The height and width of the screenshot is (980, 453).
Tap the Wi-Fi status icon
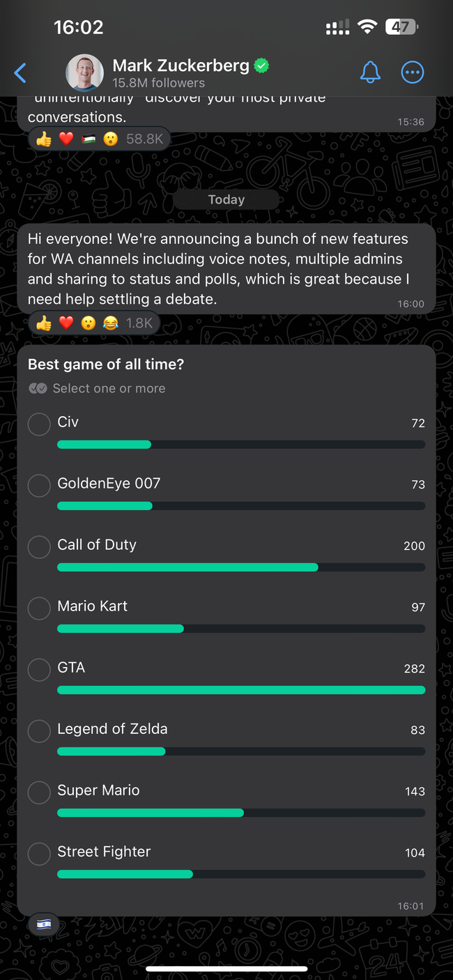(367, 27)
